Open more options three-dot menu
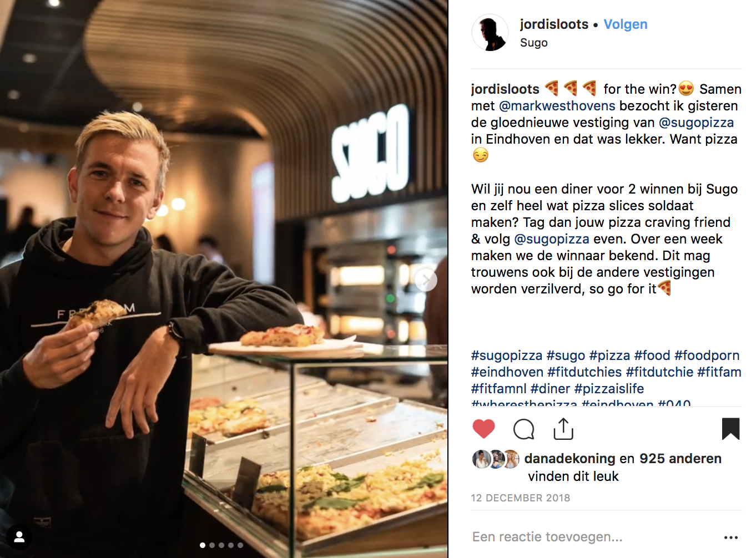 pyautogui.click(x=731, y=537)
